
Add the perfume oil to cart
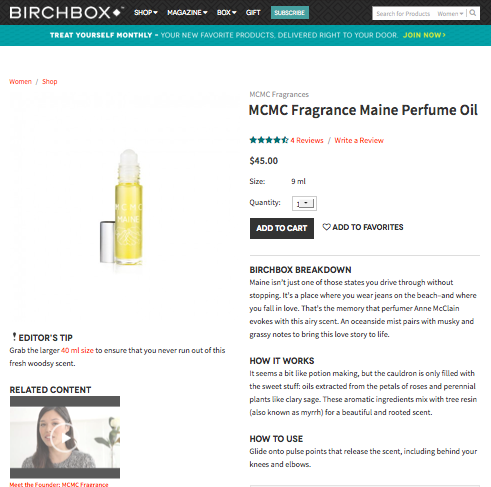282,228
